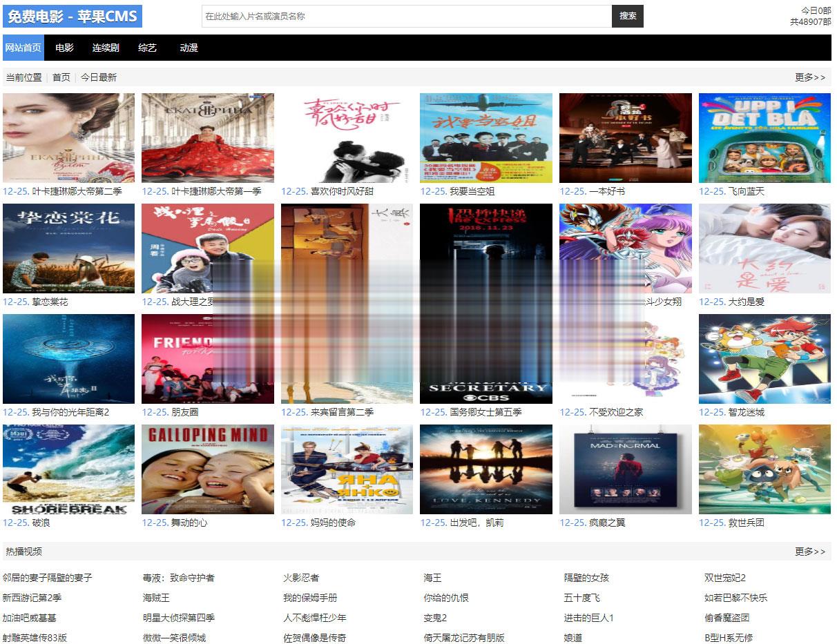
Task: Click the 智龙迷城 title link
Action: tap(747, 412)
